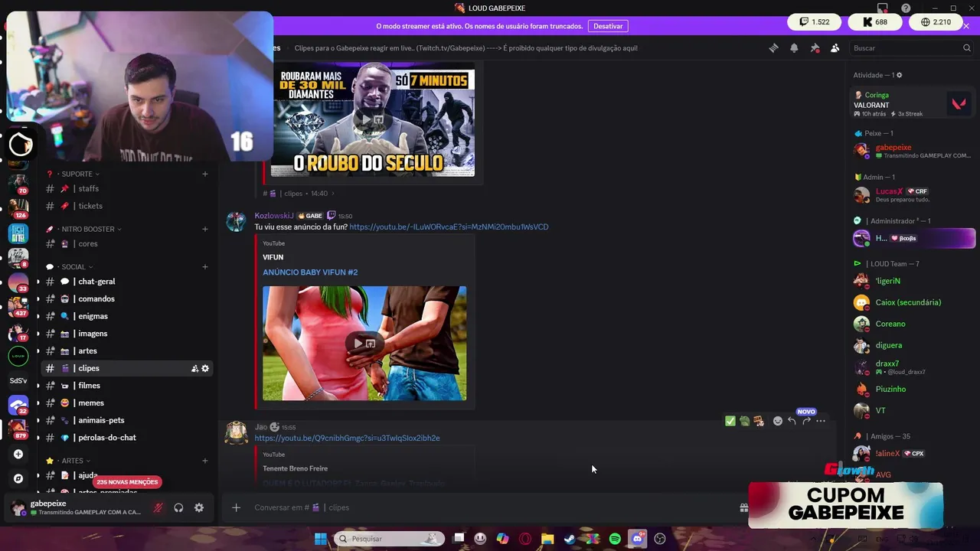The height and width of the screenshot is (551, 980).
Task: Click the Kick viewer count 688
Action: click(874, 22)
